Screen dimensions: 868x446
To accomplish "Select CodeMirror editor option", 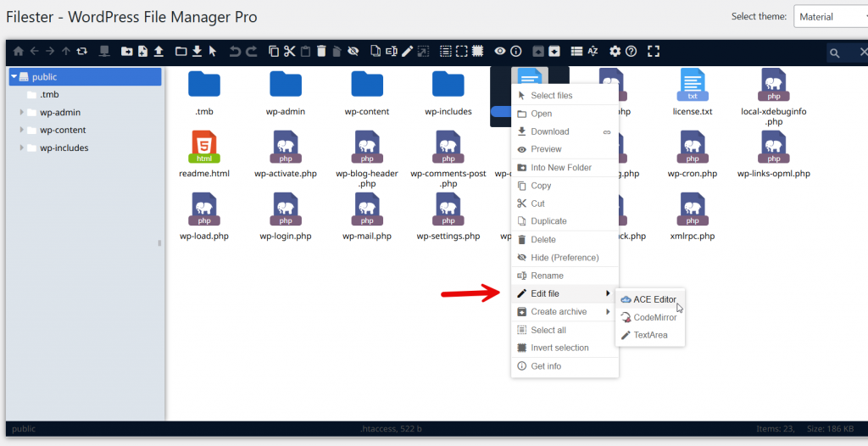I will pyautogui.click(x=654, y=317).
